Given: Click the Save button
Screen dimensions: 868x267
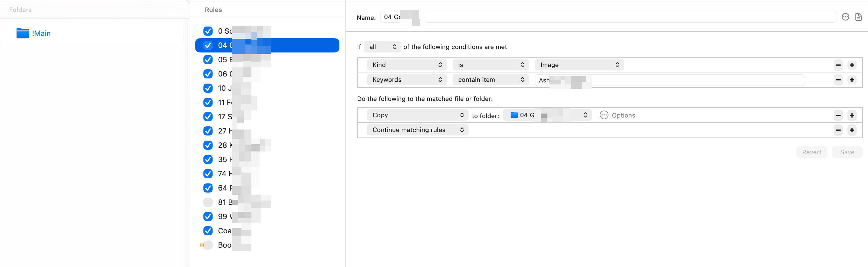Looking at the screenshot, I should pyautogui.click(x=847, y=152).
